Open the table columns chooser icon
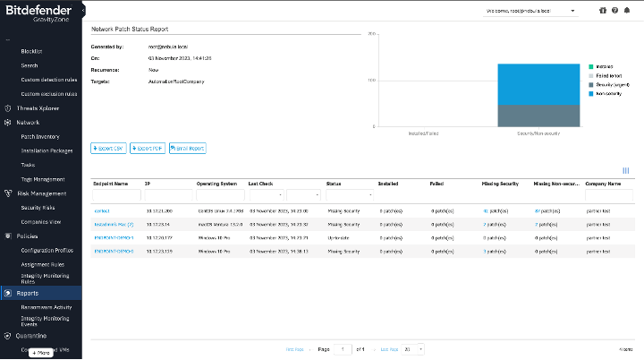This screenshot has width=644, height=360. click(x=625, y=170)
